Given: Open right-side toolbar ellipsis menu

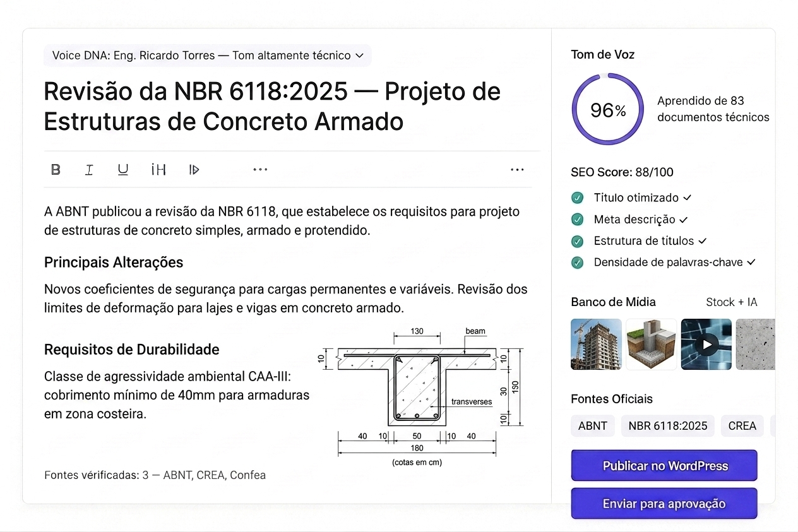Looking at the screenshot, I should [x=517, y=169].
